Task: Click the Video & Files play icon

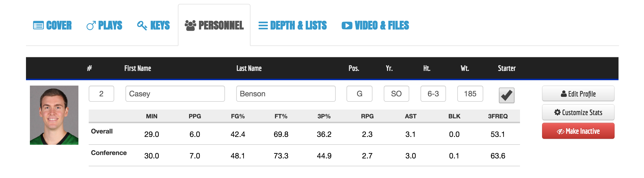Action: [347, 25]
